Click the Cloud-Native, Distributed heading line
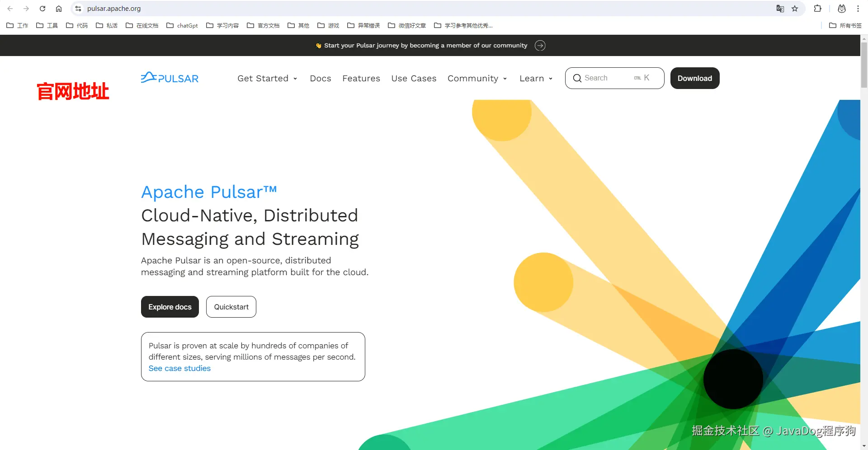 click(250, 216)
